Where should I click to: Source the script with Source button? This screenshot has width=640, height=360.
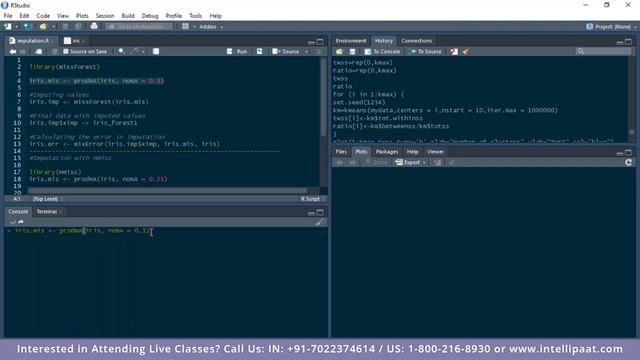pos(286,51)
